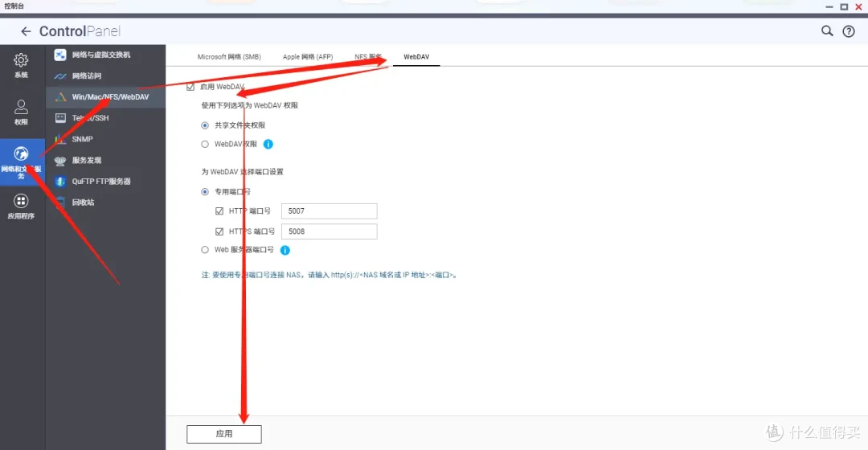
Task: Open 服务发现 menu item
Action: pyautogui.click(x=106, y=161)
